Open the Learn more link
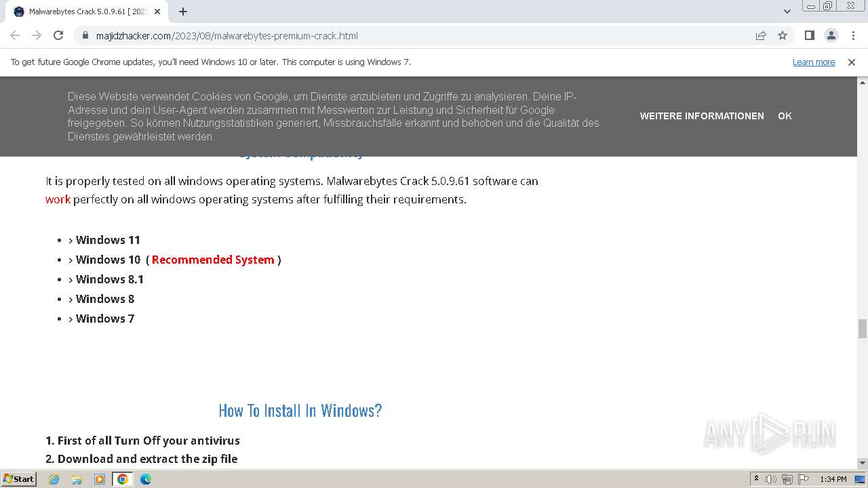 pyautogui.click(x=814, y=62)
